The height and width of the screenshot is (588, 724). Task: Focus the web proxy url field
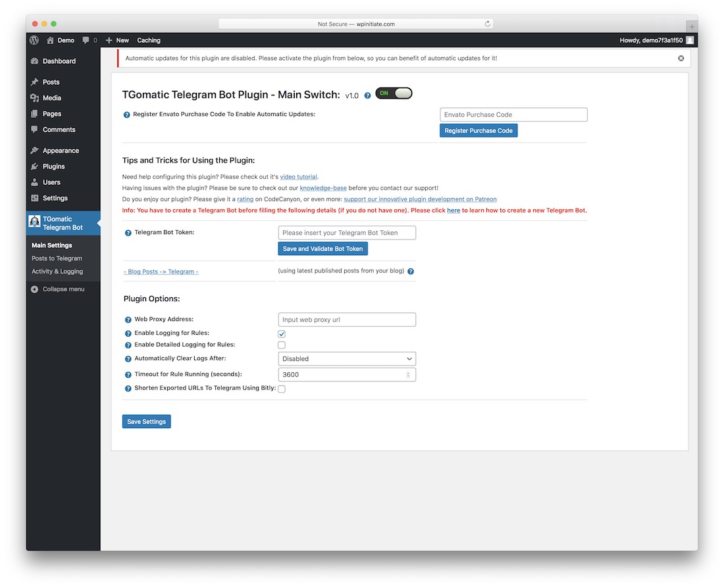pyautogui.click(x=347, y=320)
